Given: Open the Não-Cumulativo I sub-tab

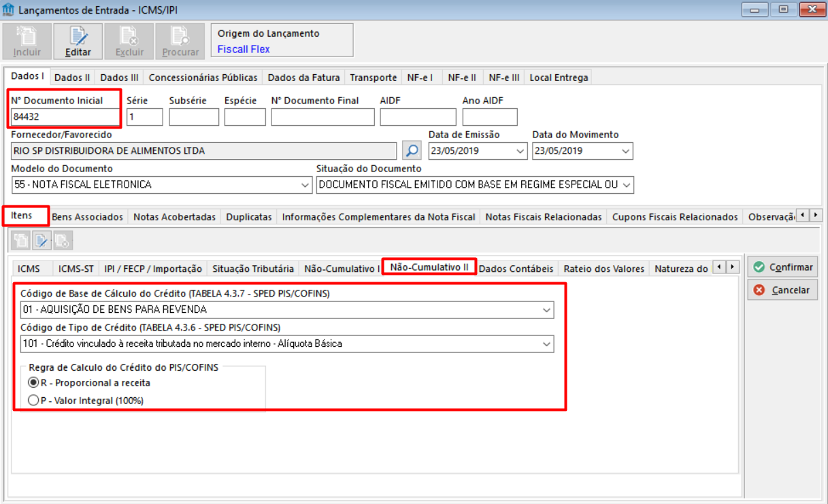Looking at the screenshot, I should point(342,269).
